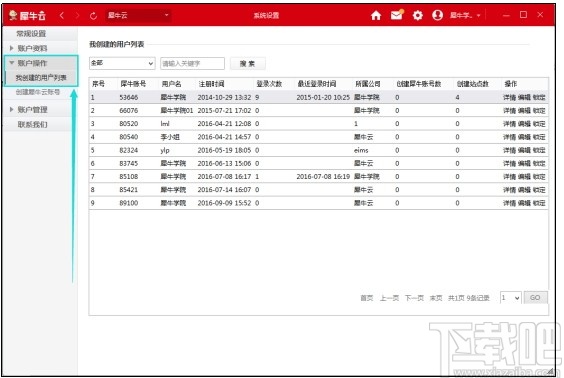Viewport: 564px width, 378px height.
Task: Click the 所属公司 column header
Action: click(368, 84)
